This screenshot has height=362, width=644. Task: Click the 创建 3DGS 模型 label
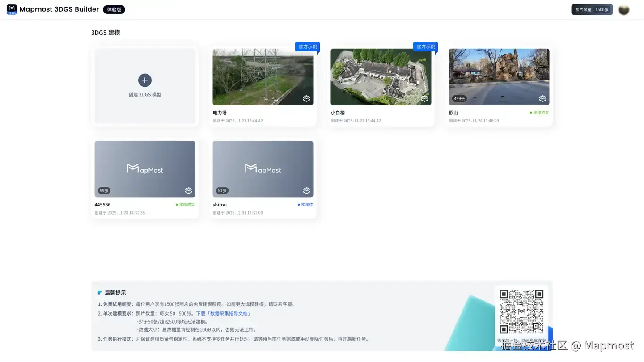[x=145, y=95]
